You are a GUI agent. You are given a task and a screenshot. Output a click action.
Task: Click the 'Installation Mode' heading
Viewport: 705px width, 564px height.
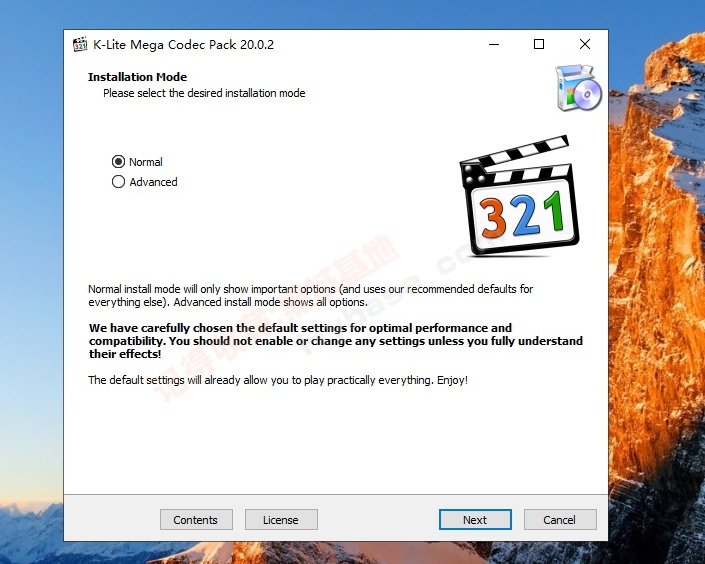pos(138,77)
